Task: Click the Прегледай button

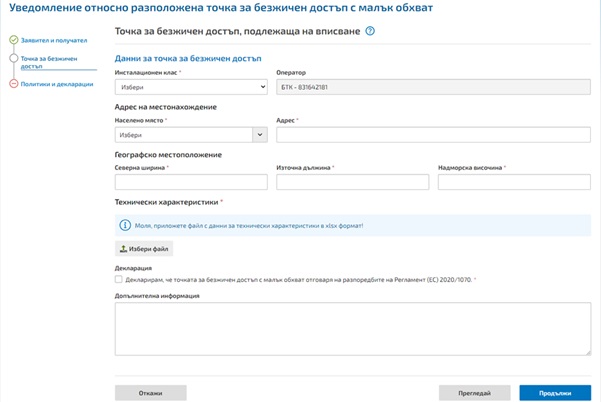Action: click(x=475, y=393)
